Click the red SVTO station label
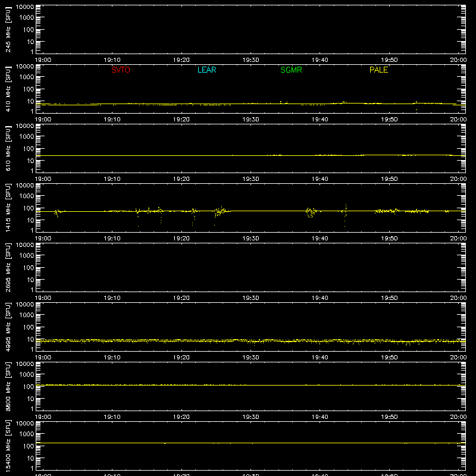Viewport: 476px width, 476px height. (121, 70)
